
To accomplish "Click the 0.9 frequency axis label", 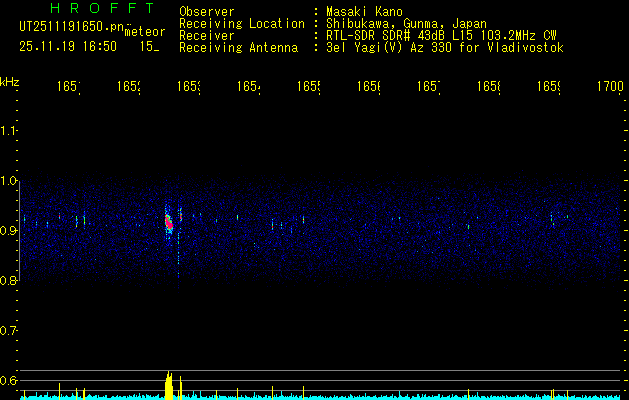I will click(8, 231).
